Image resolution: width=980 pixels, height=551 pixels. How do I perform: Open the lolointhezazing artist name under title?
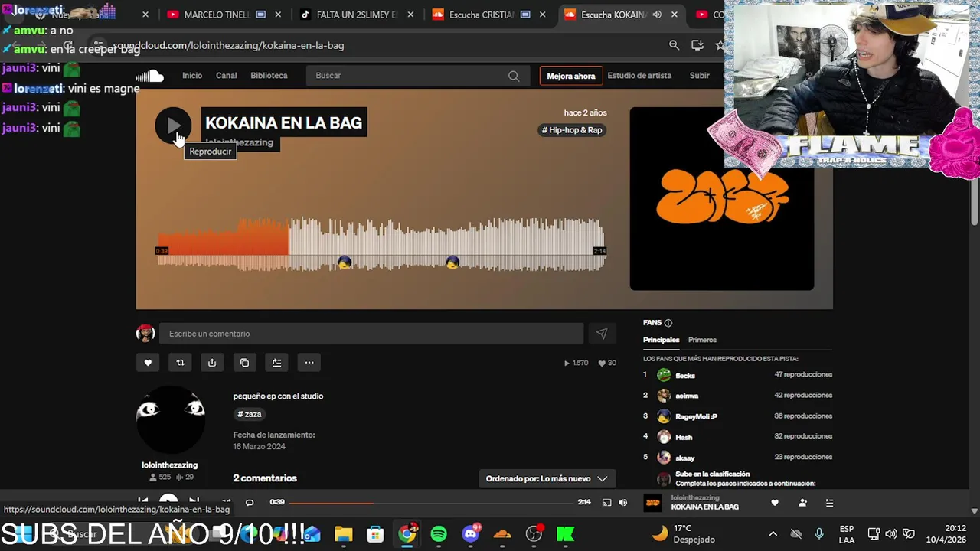click(x=239, y=142)
